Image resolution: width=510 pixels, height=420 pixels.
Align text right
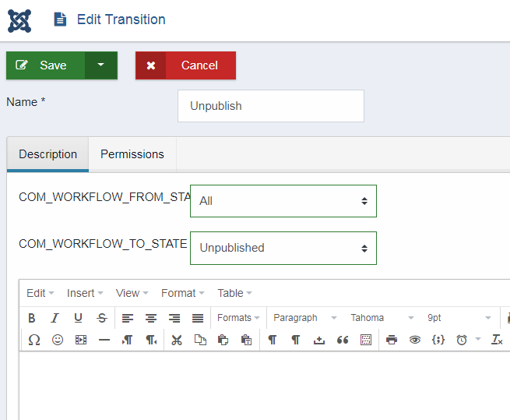coord(174,318)
